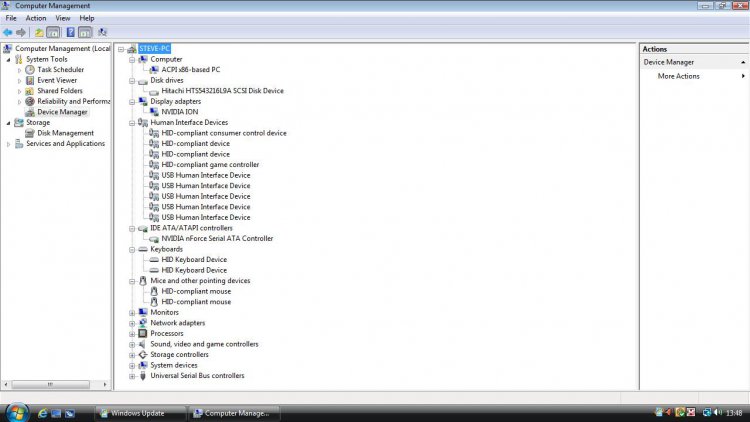
Task: Select the NVIDIA ION display adapter
Action: pos(179,112)
